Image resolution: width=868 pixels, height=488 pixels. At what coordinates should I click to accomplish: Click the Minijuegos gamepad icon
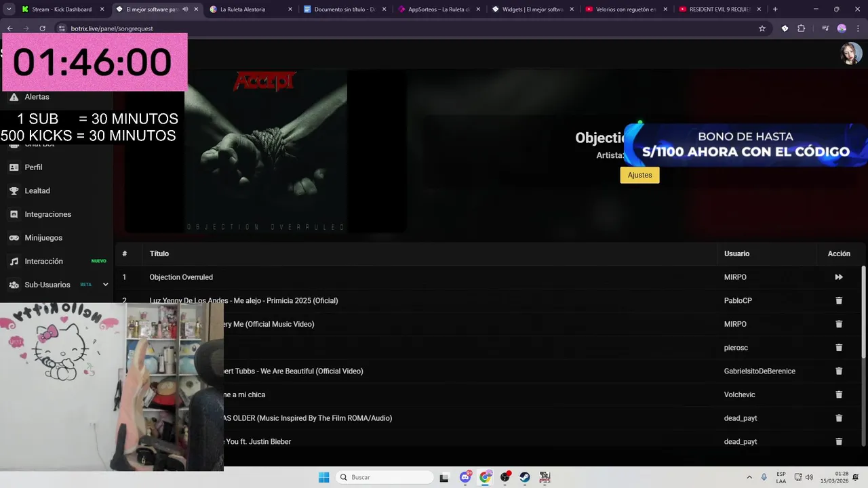click(14, 238)
